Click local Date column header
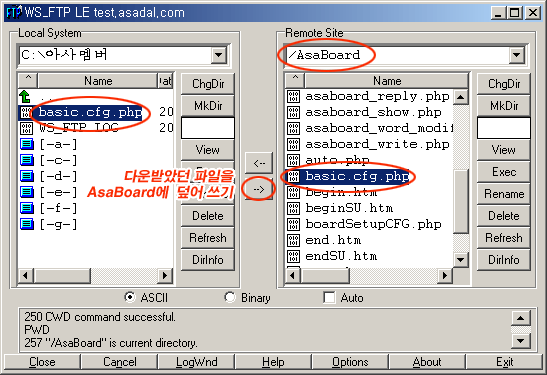Image resolution: width=547 pixels, height=375 pixels. point(165,81)
